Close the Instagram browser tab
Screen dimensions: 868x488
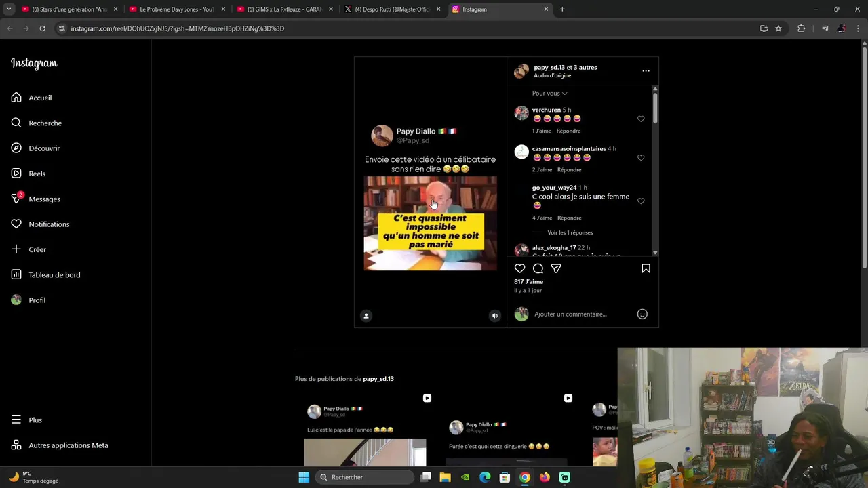point(546,9)
